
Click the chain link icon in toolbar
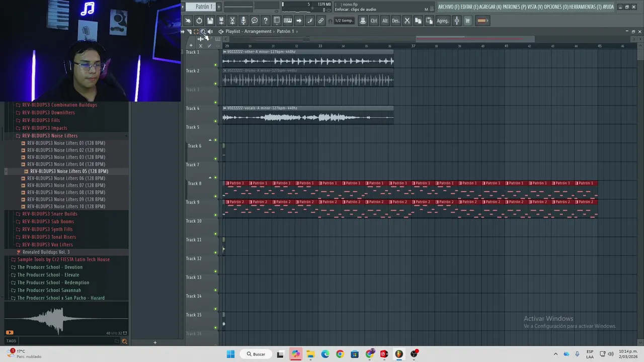[x=321, y=21]
